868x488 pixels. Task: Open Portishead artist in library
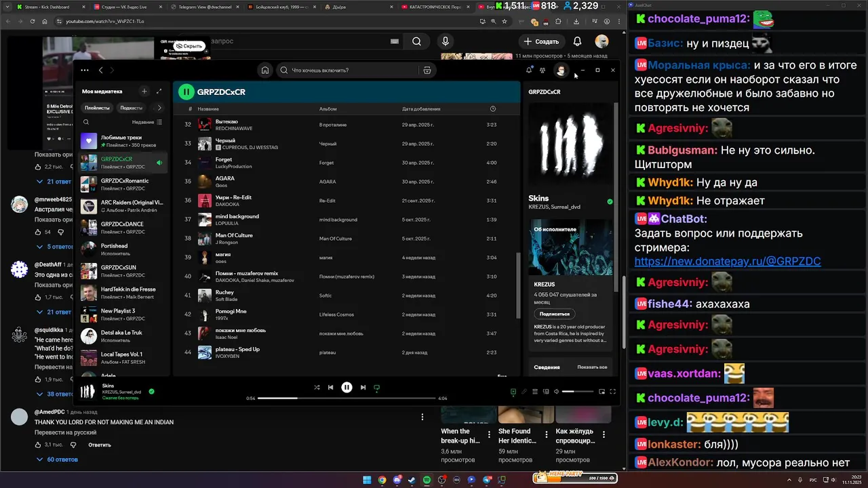tap(122, 249)
